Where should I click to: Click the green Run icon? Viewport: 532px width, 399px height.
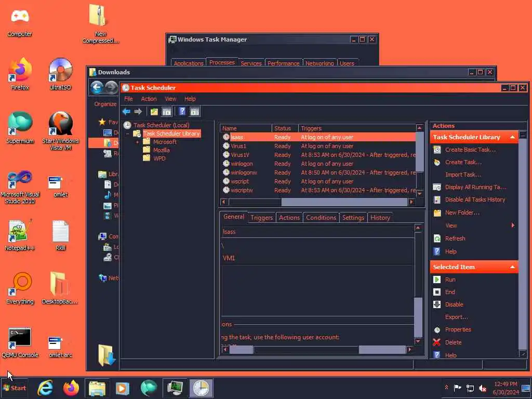(x=437, y=280)
